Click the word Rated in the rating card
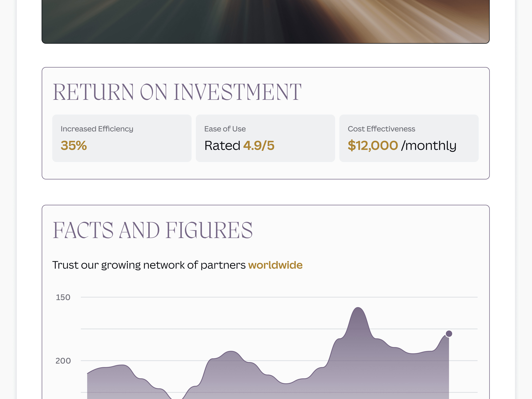Screen dimensions: 532x399 [x=222, y=146]
